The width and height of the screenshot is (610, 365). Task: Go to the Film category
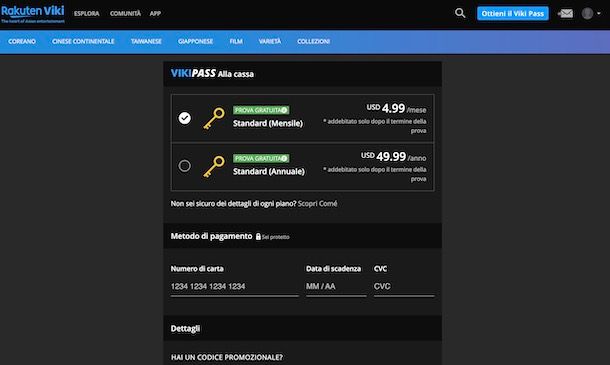[236, 41]
